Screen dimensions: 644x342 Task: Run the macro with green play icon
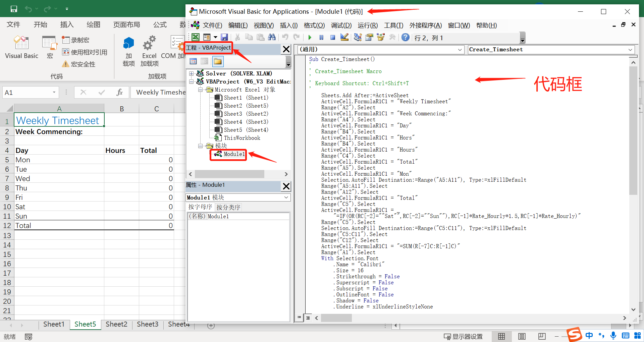(x=310, y=37)
